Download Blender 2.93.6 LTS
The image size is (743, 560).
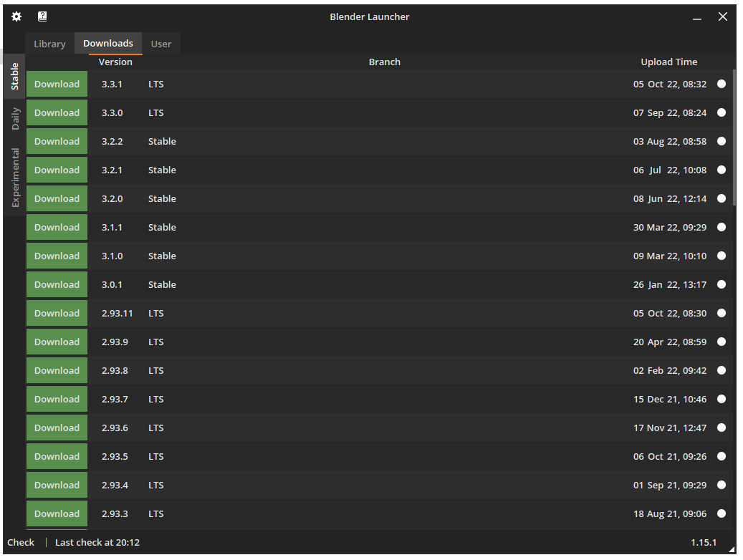click(x=57, y=428)
